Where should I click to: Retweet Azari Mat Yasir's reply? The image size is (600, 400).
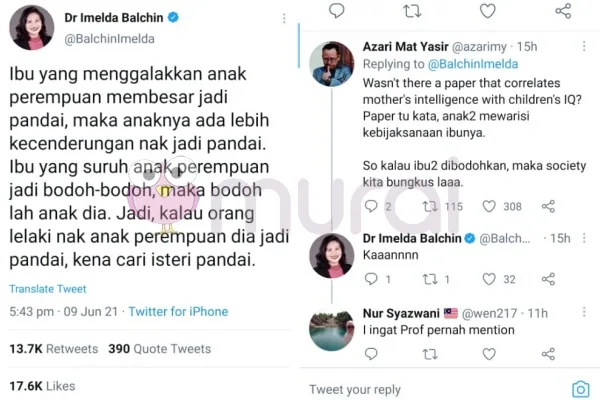(x=430, y=207)
